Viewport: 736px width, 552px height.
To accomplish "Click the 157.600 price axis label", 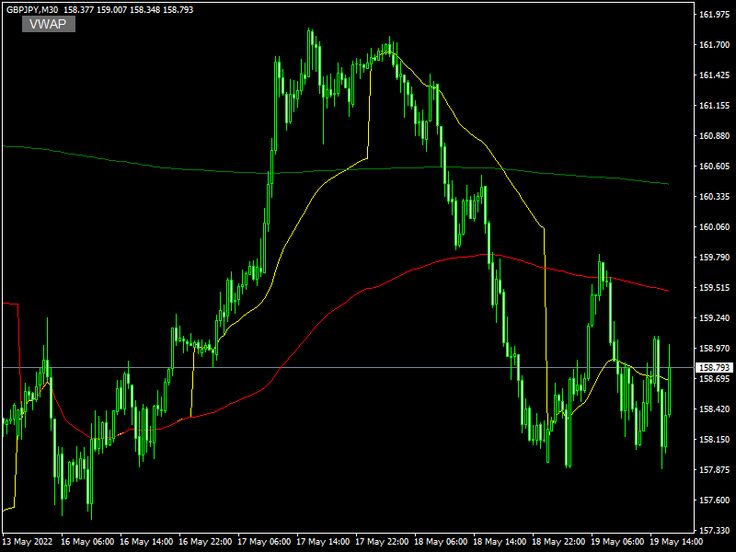I will (x=714, y=500).
